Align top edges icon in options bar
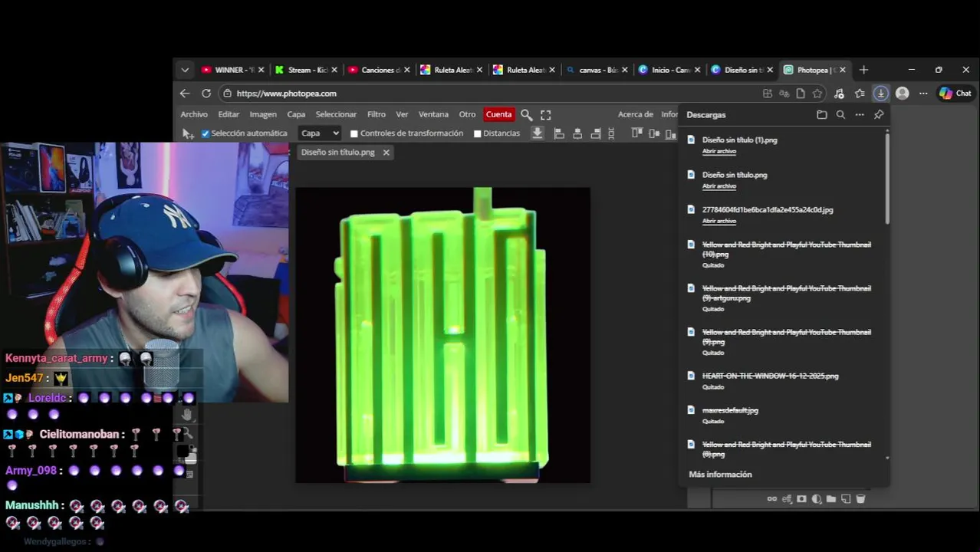This screenshot has height=552, width=980. coord(636,133)
